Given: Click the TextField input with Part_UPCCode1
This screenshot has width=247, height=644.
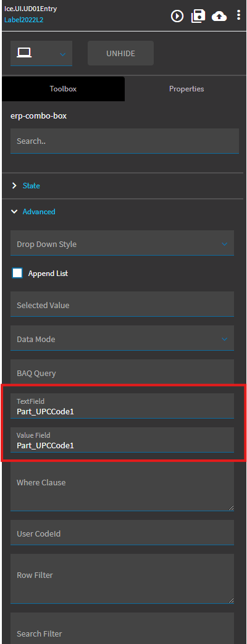Looking at the screenshot, I should pos(122,406).
